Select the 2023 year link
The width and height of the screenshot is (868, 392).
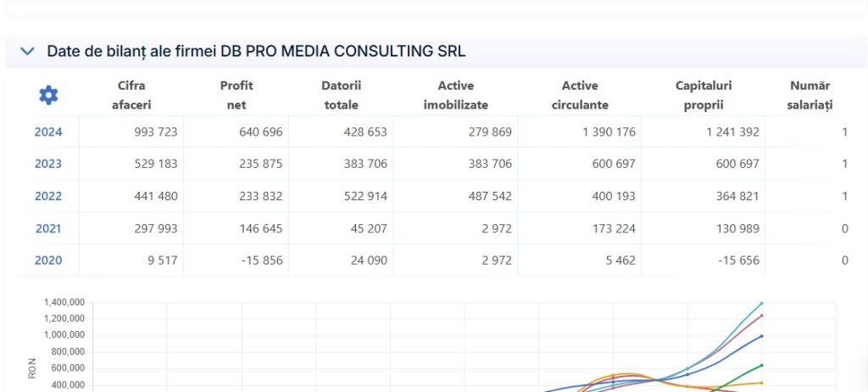click(x=48, y=164)
